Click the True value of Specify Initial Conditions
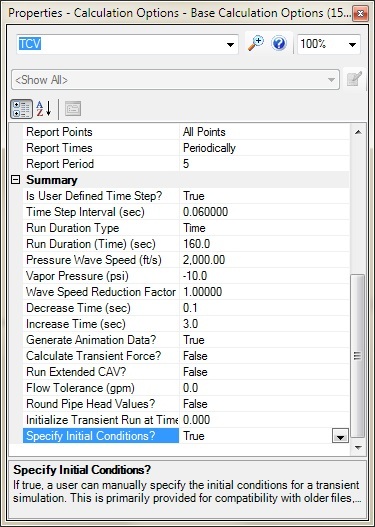375x527 pixels. (x=194, y=436)
